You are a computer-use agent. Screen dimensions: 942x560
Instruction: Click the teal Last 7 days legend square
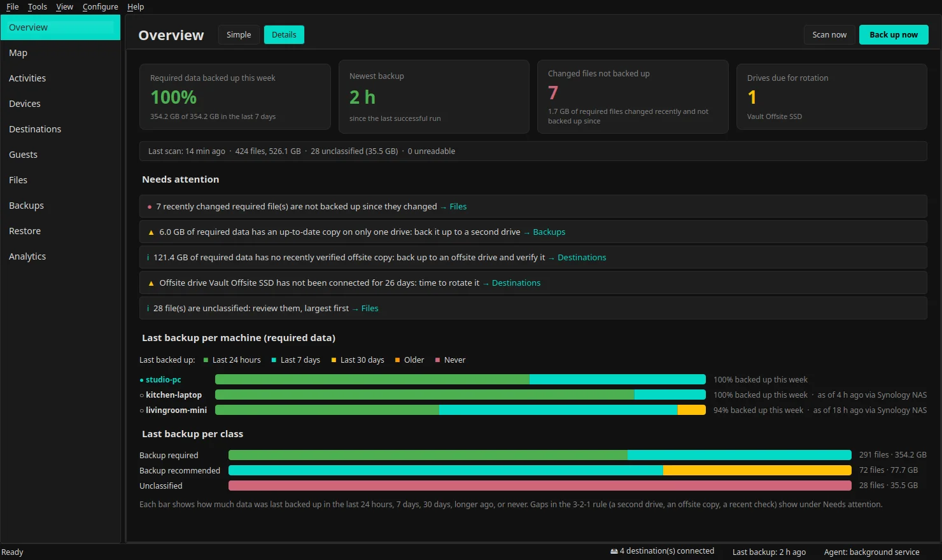point(274,360)
